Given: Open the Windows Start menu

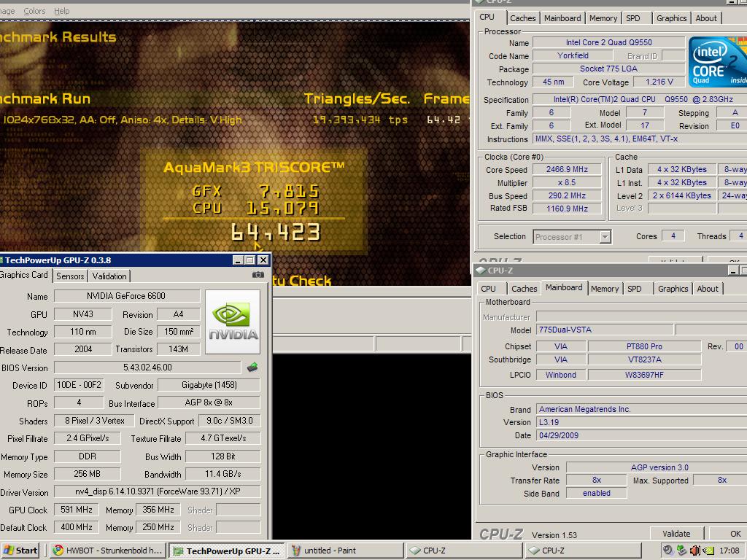Looking at the screenshot, I should [20, 551].
